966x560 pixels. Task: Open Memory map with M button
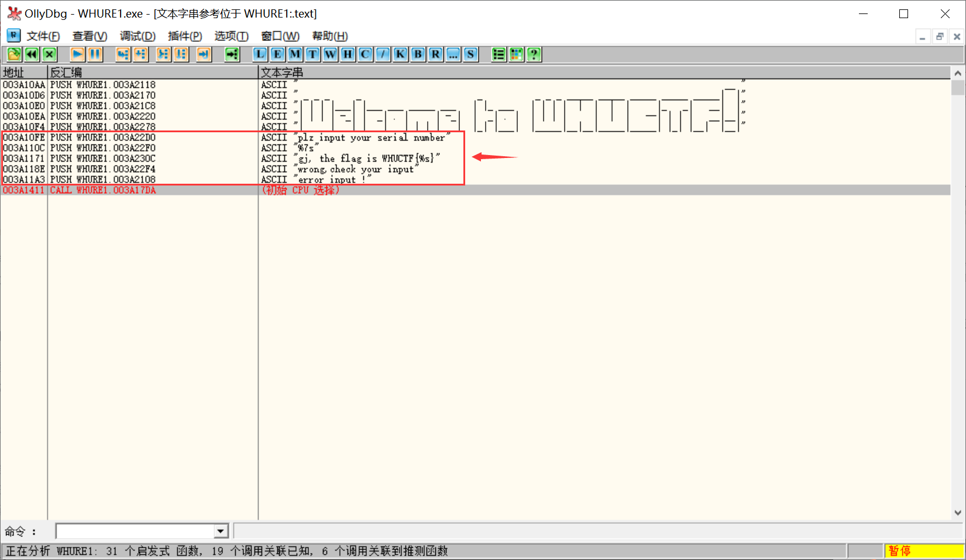click(295, 54)
